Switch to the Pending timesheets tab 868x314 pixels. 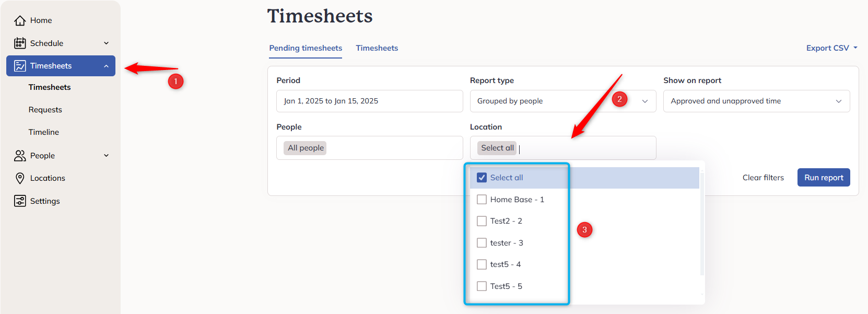click(x=306, y=48)
